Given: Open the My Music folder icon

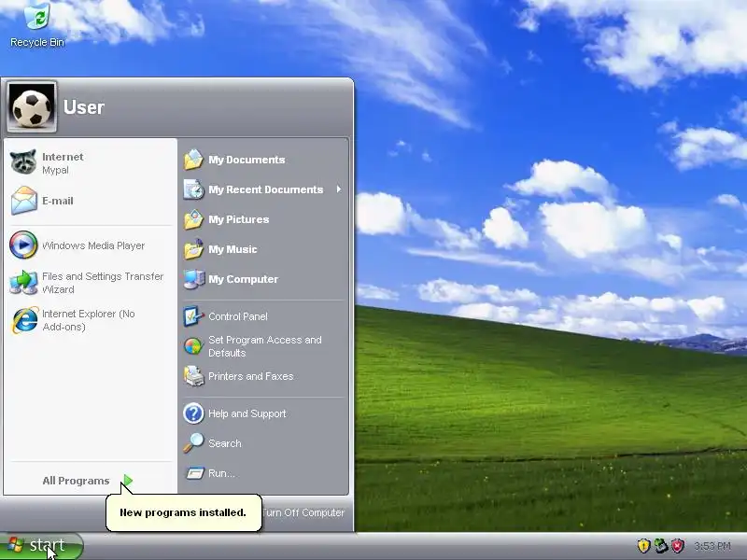Looking at the screenshot, I should 193,249.
